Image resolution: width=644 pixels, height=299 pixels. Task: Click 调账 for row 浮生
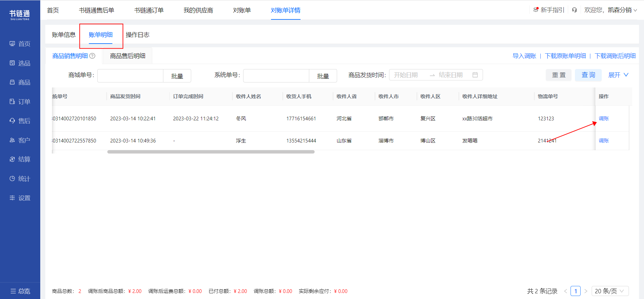[x=604, y=141]
